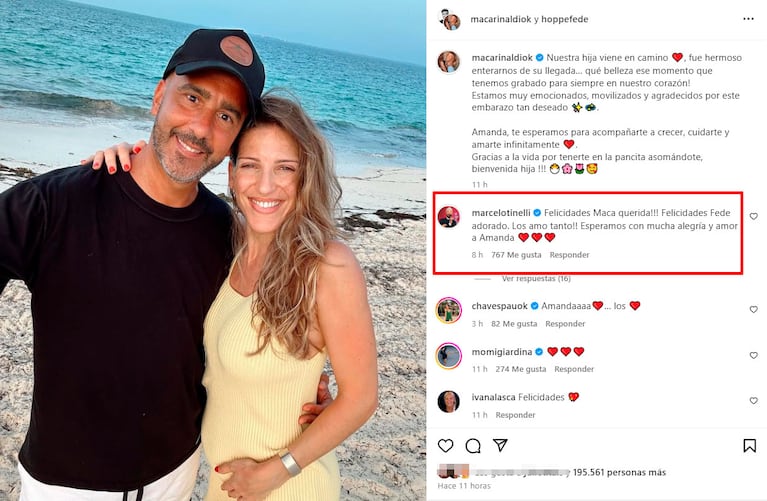The height and width of the screenshot is (501, 767).
Task: Open the comment bubble icon
Action: pos(473,445)
